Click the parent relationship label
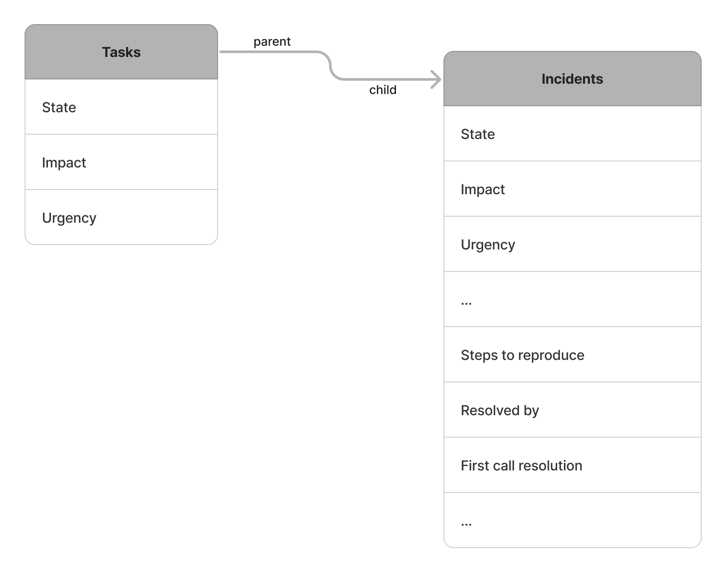Image resolution: width=728 pixels, height=574 pixels. (x=272, y=41)
